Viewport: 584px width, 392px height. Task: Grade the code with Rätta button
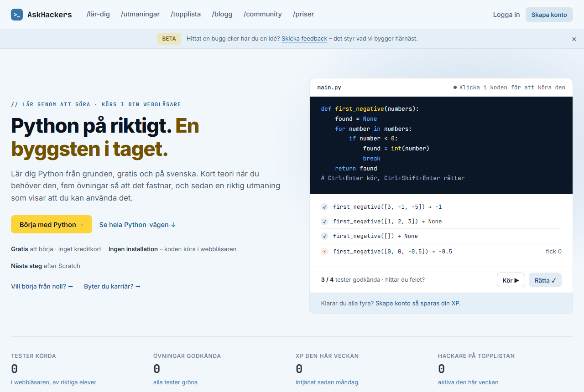tap(545, 280)
